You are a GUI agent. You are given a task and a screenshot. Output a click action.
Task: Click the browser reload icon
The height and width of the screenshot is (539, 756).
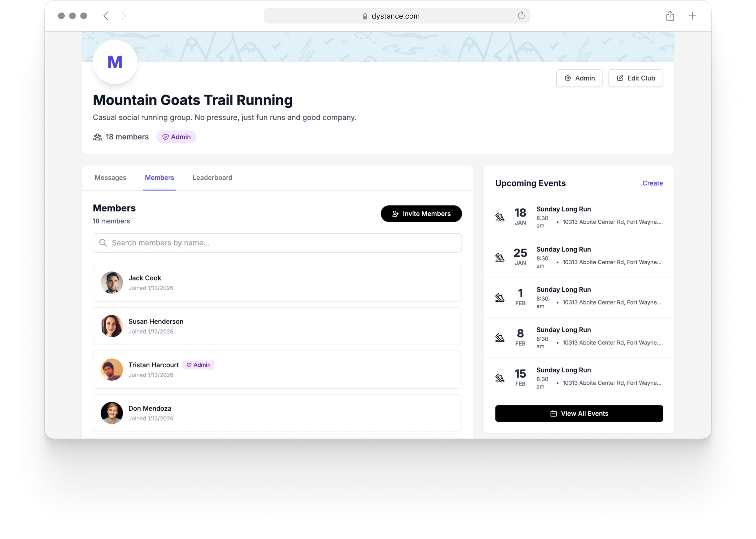pyautogui.click(x=521, y=16)
